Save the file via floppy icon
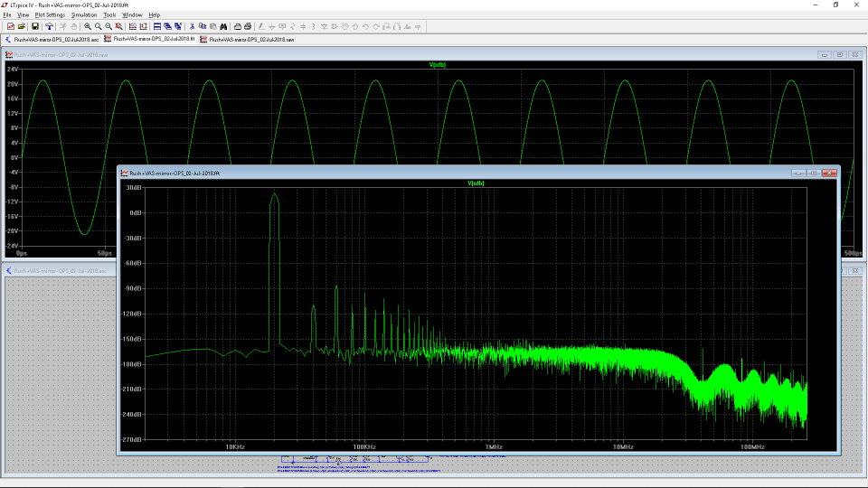The width and height of the screenshot is (868, 488). (x=35, y=26)
